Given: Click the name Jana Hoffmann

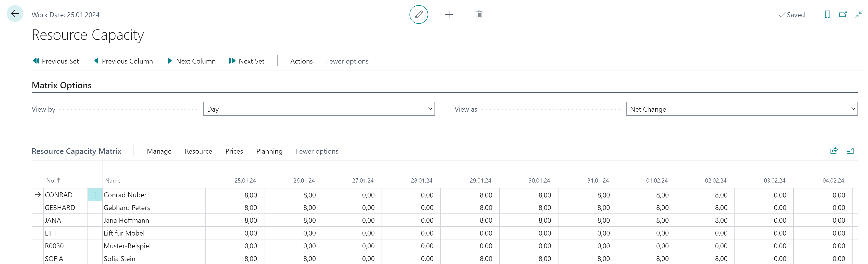Looking at the screenshot, I should (x=126, y=221).
